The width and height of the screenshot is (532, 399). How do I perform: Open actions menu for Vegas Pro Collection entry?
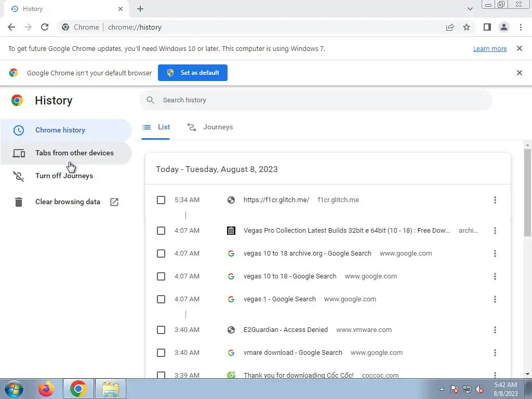click(x=495, y=231)
